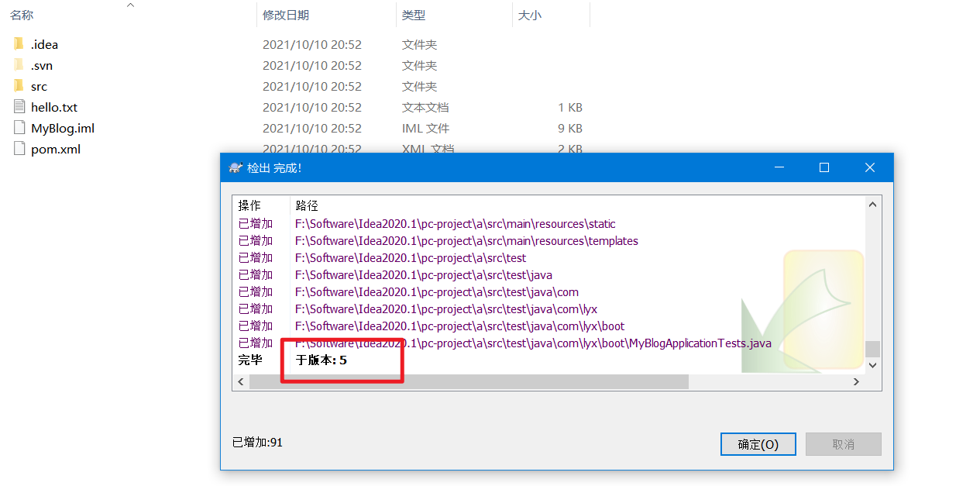
Task: Click the hello.txt file icon
Action: [x=19, y=107]
